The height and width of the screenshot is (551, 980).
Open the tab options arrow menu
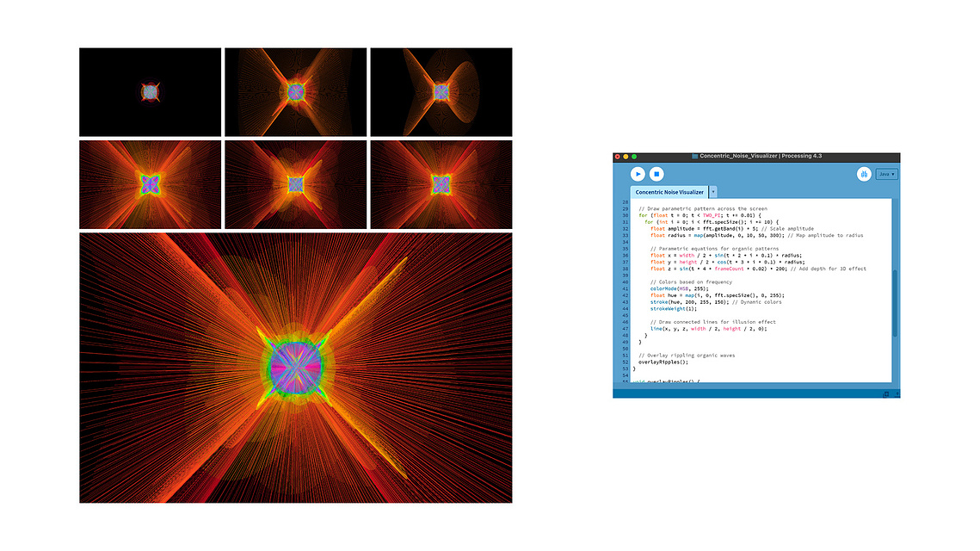point(713,192)
